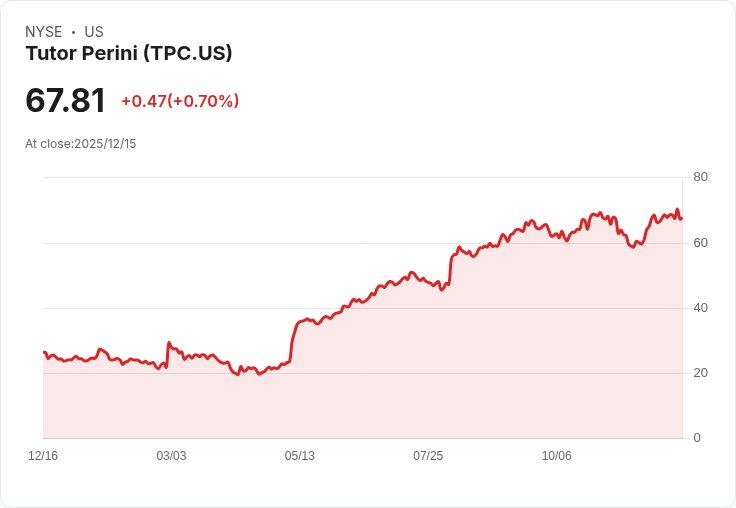Click the 07/25 date label
736x508 pixels.
click(428, 456)
